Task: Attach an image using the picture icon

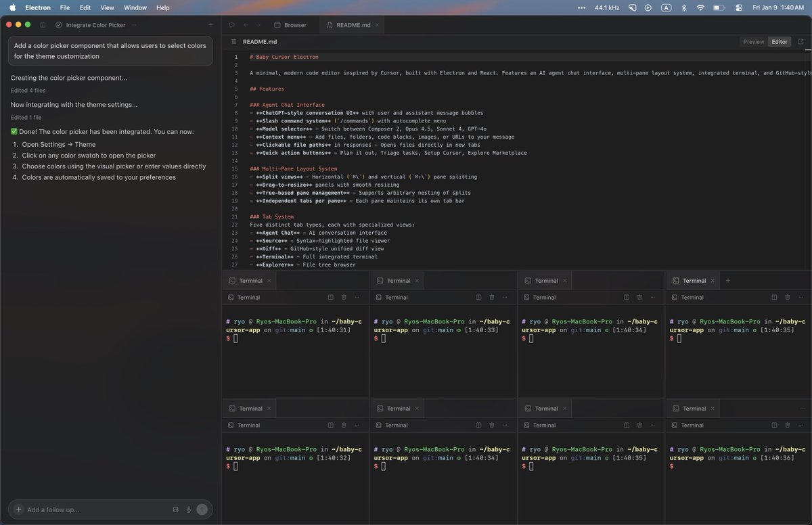Action: 176,509
